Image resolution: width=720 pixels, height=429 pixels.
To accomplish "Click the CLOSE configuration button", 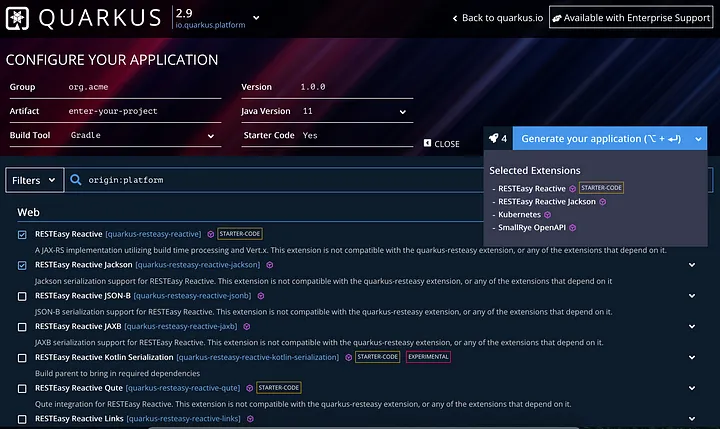I will tap(442, 144).
